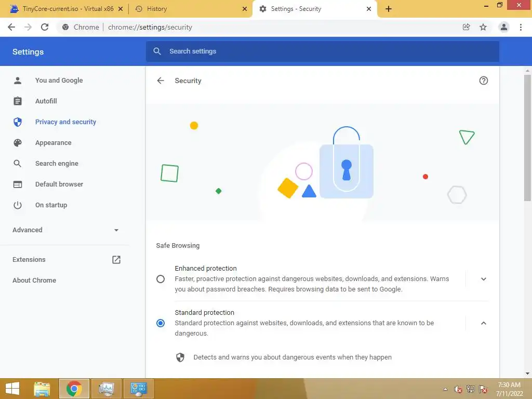Show hidden tray icons arrow

click(445, 389)
